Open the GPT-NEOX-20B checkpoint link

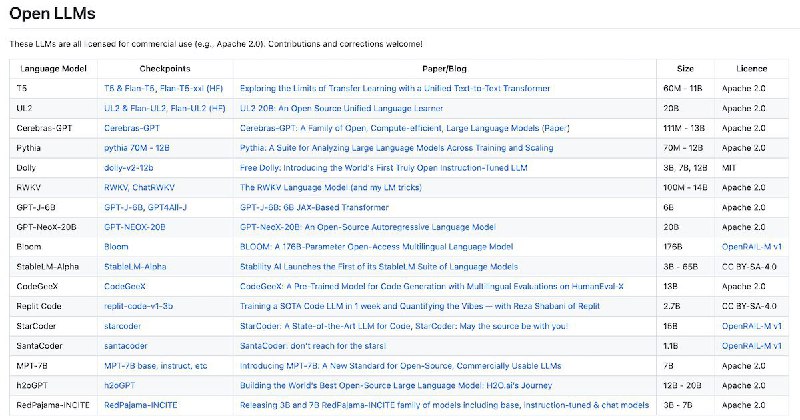coord(135,227)
